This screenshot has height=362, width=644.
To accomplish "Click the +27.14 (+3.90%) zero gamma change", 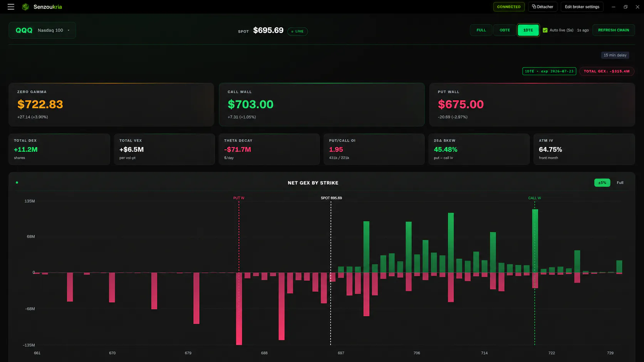I will point(32,117).
